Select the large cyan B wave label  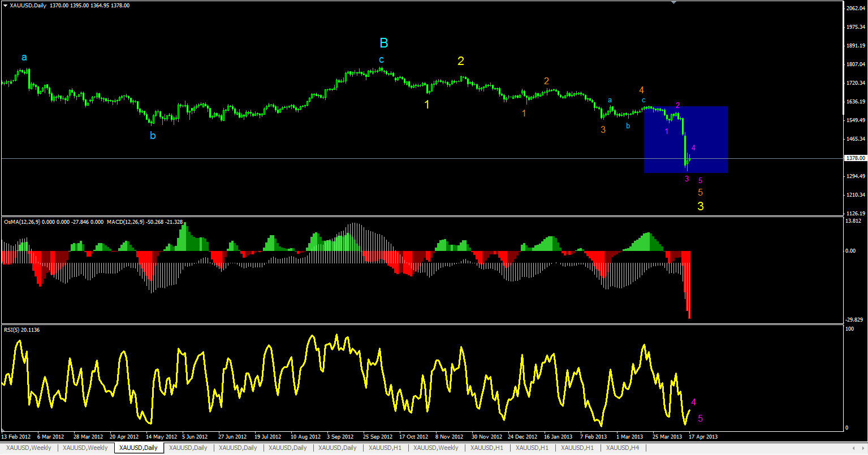click(384, 43)
